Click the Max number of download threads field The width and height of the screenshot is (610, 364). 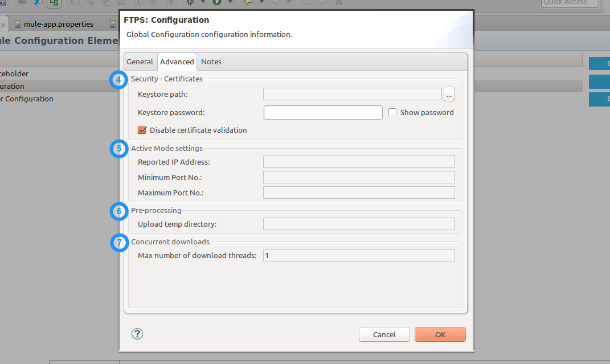click(x=359, y=255)
